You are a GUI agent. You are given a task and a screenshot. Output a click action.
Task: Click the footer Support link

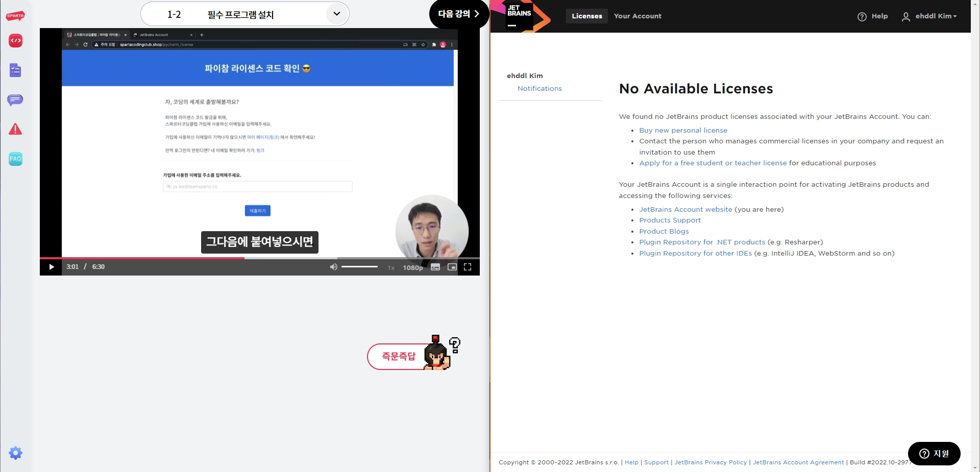656,462
